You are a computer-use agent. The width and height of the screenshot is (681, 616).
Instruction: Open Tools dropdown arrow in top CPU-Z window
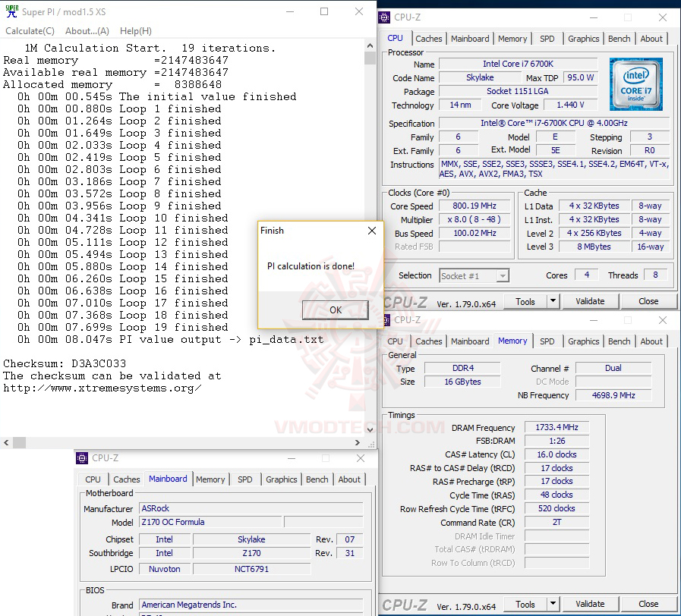(553, 301)
